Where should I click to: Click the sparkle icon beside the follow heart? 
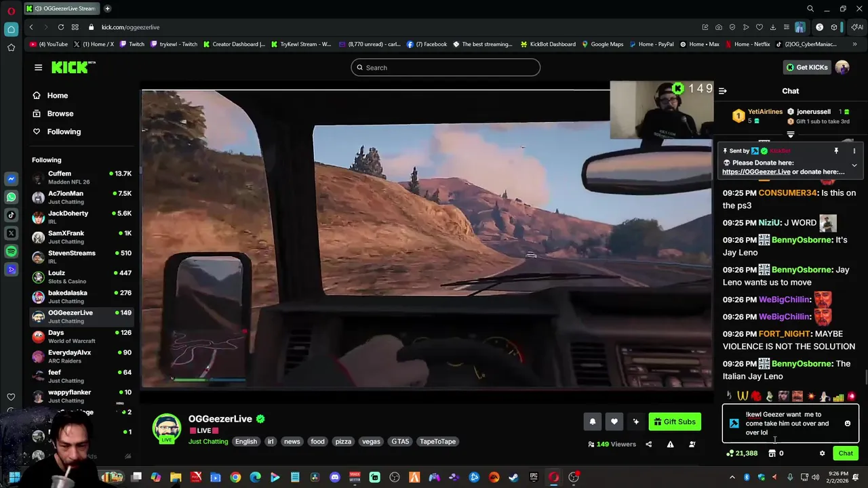[x=635, y=422]
